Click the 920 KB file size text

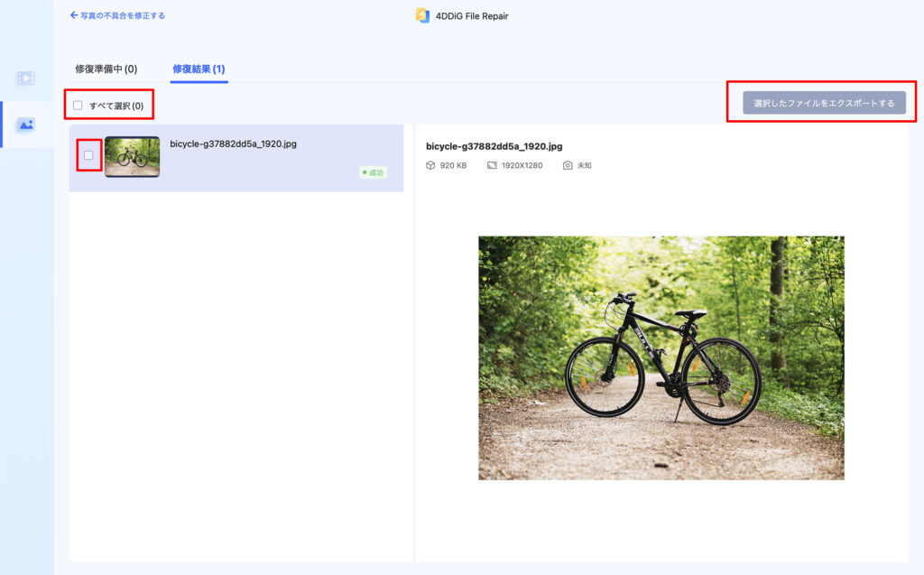pos(453,165)
